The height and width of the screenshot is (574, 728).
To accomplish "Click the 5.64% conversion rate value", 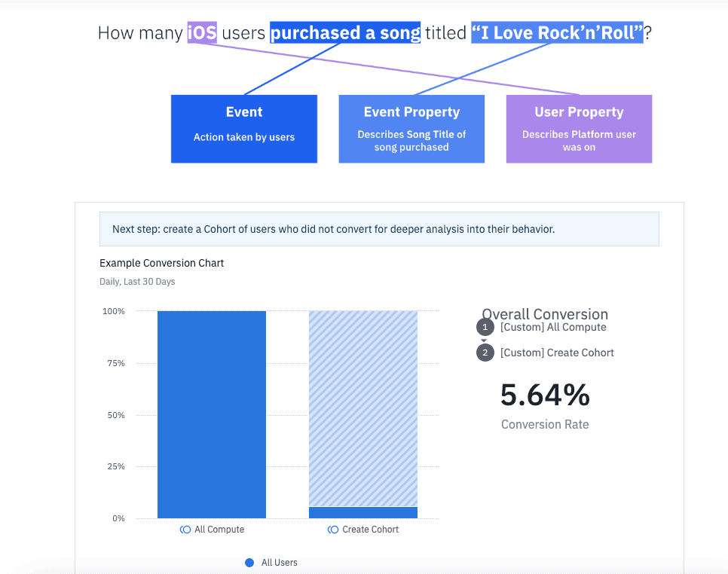I will (545, 395).
